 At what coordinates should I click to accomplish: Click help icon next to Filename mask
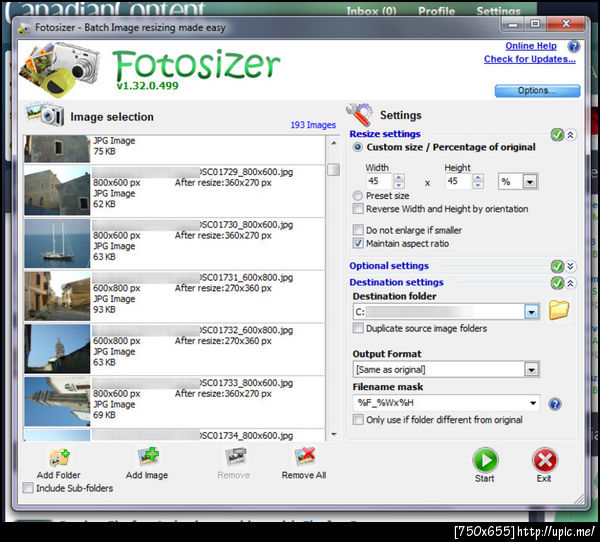[x=555, y=404]
